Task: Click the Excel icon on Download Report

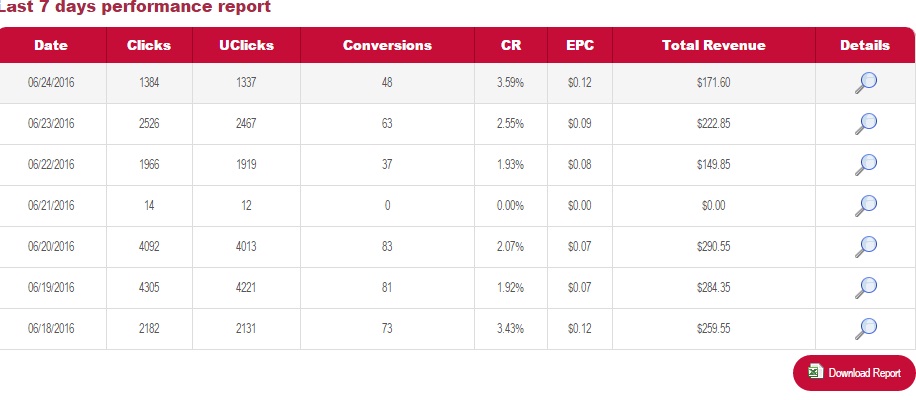Action: tap(815, 372)
